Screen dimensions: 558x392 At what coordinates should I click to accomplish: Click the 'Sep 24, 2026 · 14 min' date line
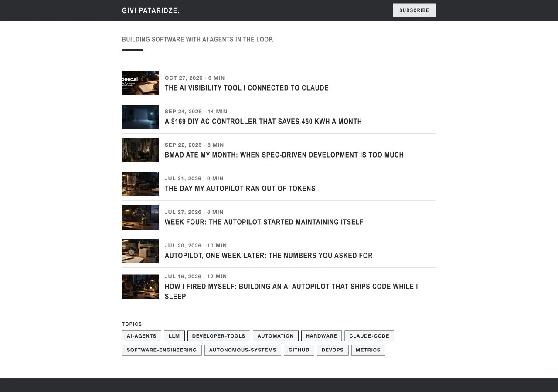click(x=196, y=112)
